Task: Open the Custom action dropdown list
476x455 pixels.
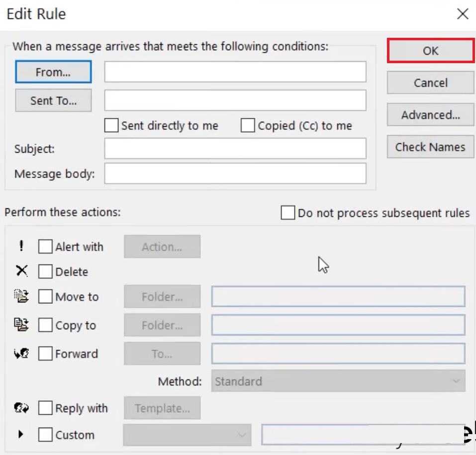Action: point(187,435)
